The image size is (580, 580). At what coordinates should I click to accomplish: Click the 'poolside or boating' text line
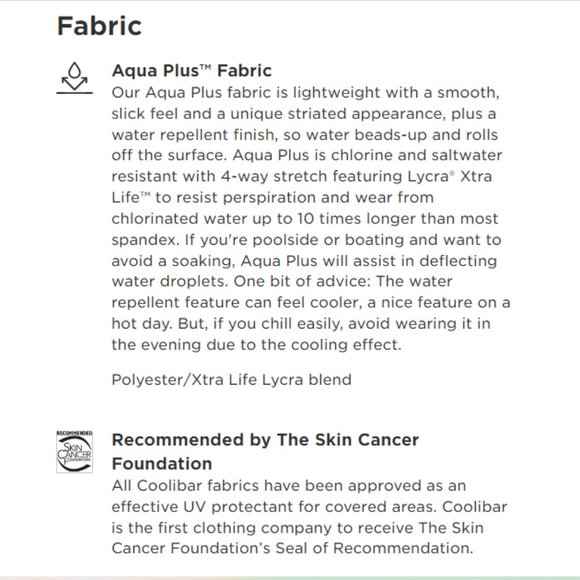tap(306, 239)
